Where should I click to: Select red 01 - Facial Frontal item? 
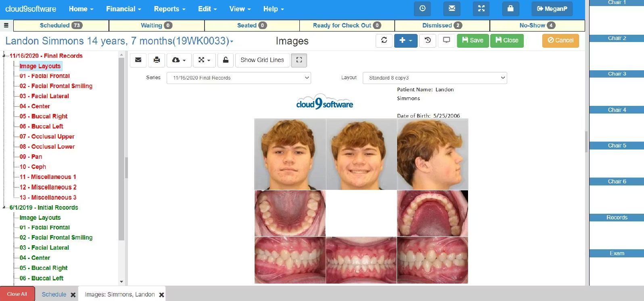pyautogui.click(x=44, y=76)
